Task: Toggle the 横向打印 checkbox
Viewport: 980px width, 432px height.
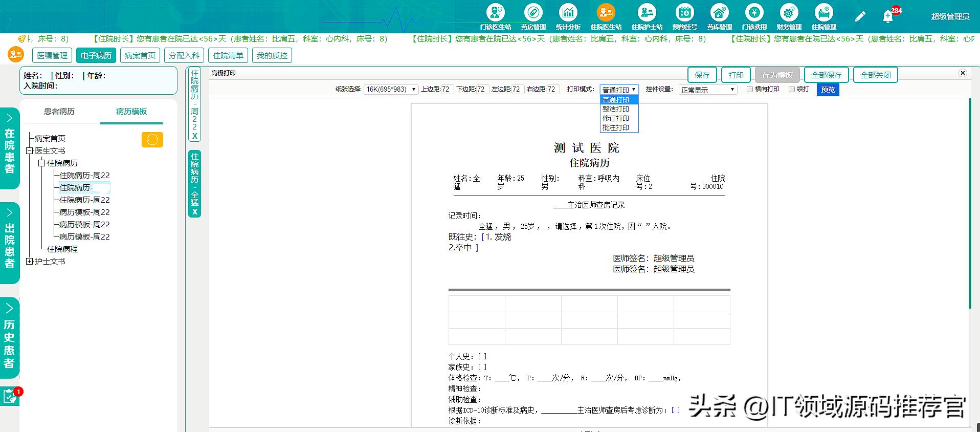Action: (750, 89)
